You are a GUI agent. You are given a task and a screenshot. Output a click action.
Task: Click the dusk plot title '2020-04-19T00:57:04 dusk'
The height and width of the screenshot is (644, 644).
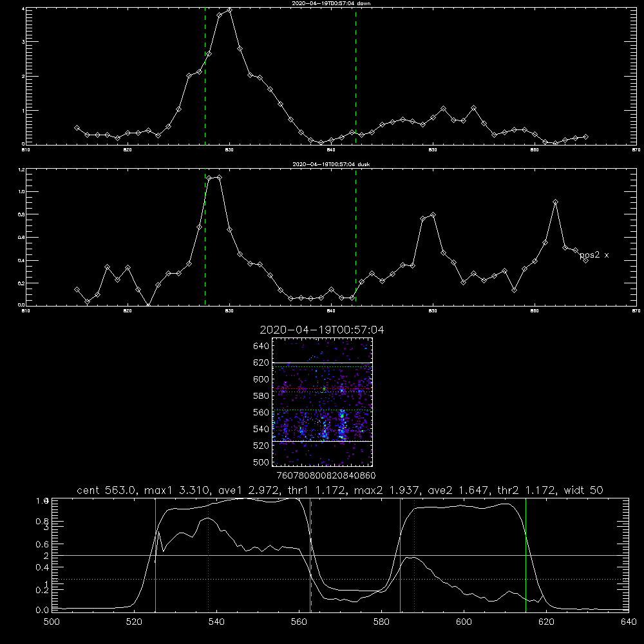(x=331, y=164)
